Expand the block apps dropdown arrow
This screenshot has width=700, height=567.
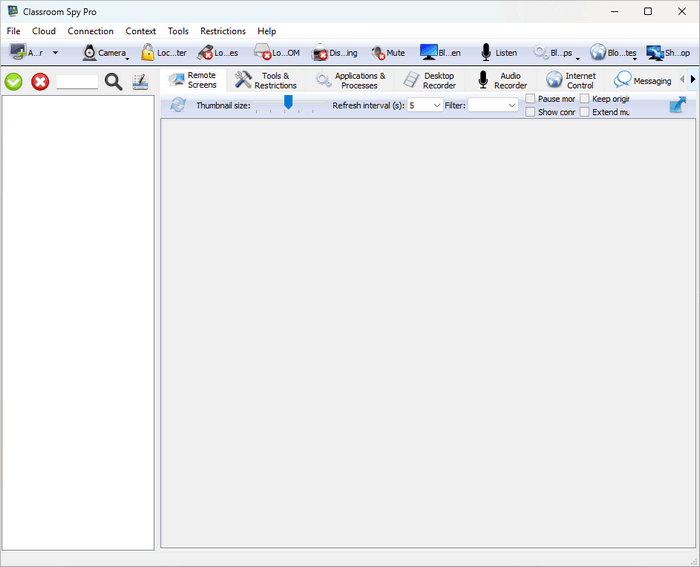pos(578,59)
